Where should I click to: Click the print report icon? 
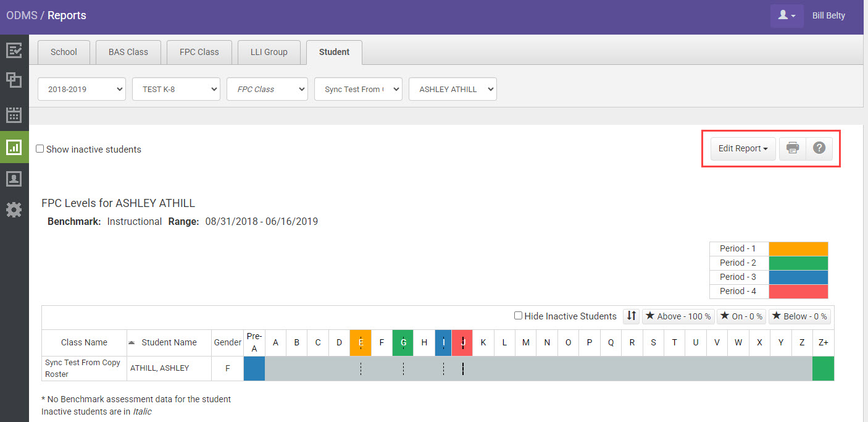tap(793, 148)
